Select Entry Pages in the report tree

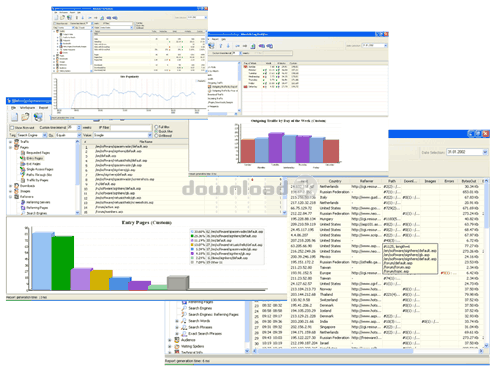(x=35, y=158)
